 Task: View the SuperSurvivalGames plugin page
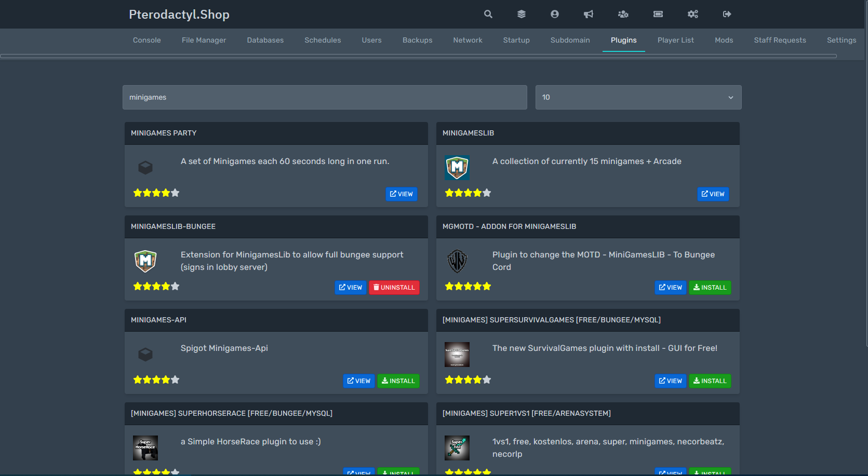[x=670, y=381]
